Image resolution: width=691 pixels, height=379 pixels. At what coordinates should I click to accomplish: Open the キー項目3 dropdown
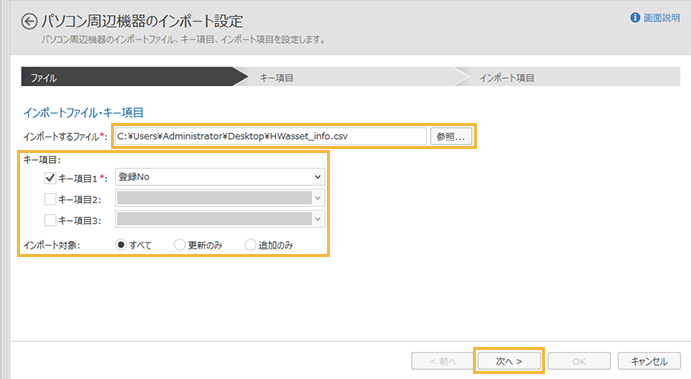[219, 219]
